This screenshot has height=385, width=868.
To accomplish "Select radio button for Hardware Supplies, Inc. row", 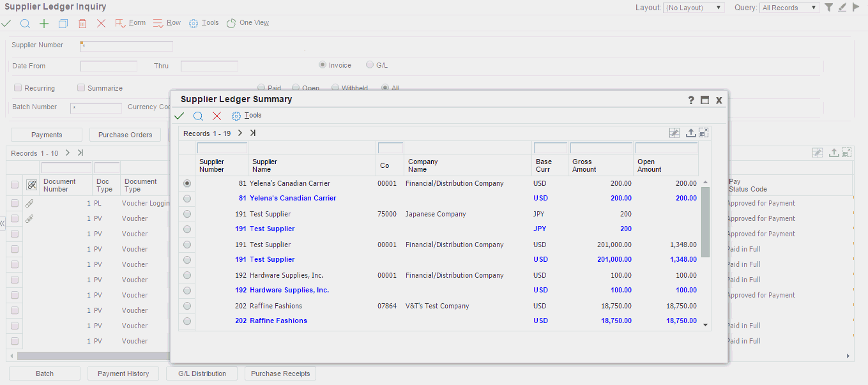I will coord(187,275).
